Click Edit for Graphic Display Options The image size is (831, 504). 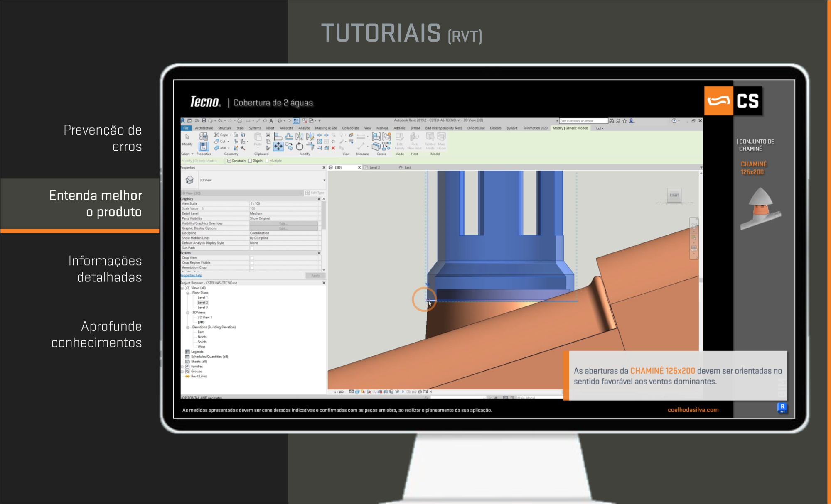tap(283, 228)
